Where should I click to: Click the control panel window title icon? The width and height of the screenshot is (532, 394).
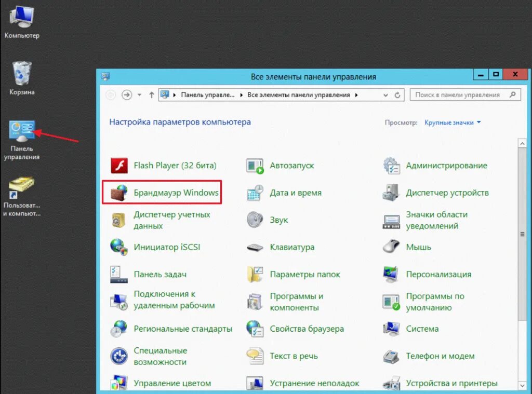tap(105, 76)
